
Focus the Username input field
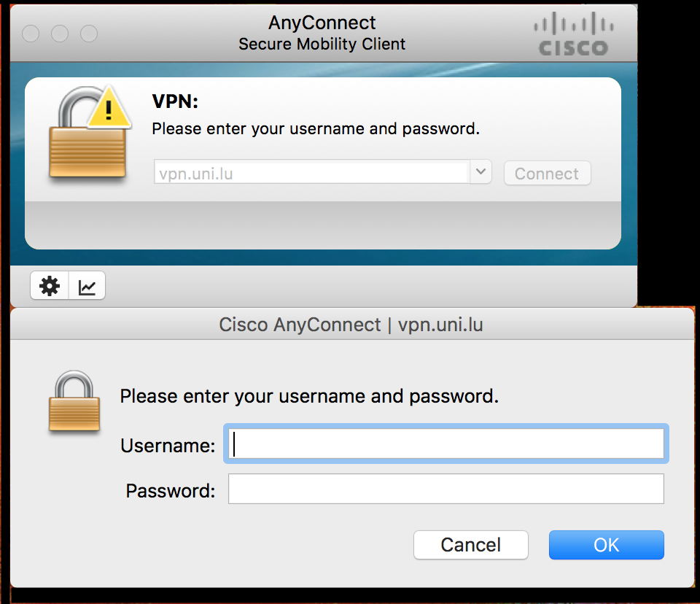tap(446, 444)
